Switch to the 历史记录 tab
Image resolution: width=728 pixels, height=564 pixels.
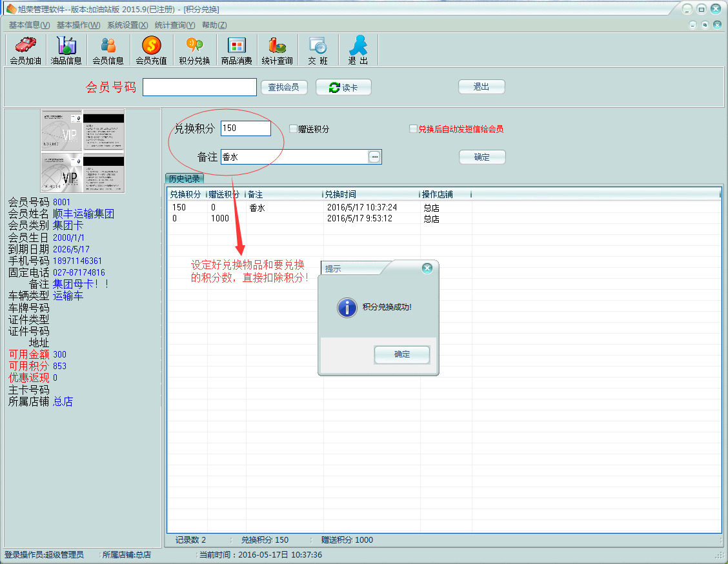tap(185, 179)
